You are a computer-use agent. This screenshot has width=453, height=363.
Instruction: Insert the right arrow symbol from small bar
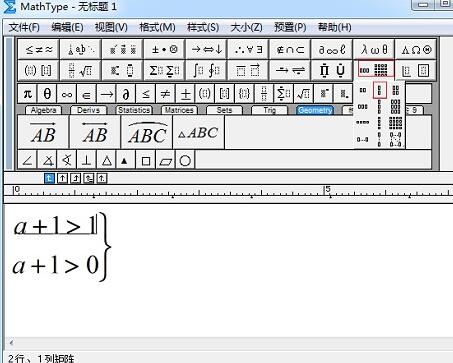(x=106, y=94)
